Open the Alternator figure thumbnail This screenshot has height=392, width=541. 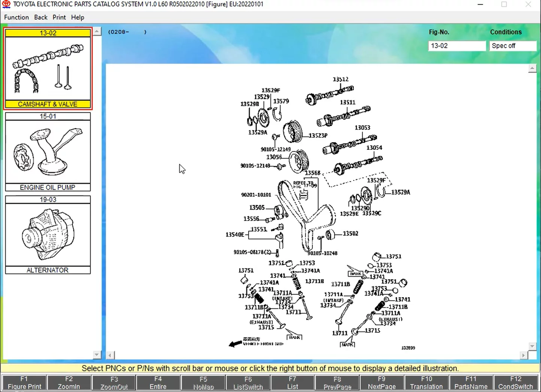tap(48, 235)
